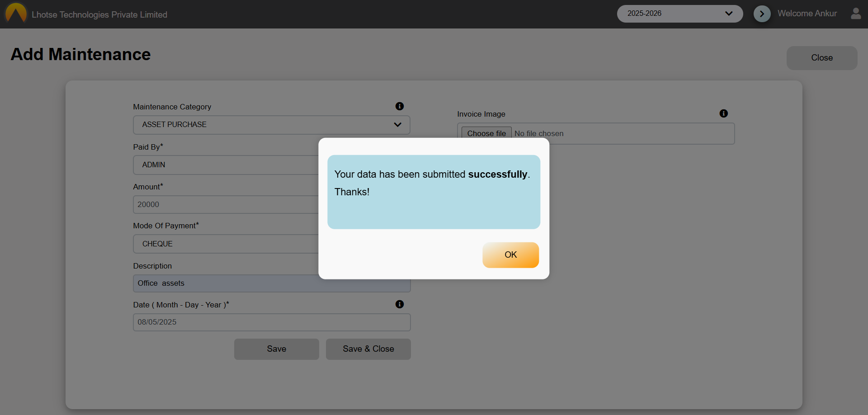Click the Add Maintenance heading
Viewport: 868px width, 415px height.
tap(80, 54)
